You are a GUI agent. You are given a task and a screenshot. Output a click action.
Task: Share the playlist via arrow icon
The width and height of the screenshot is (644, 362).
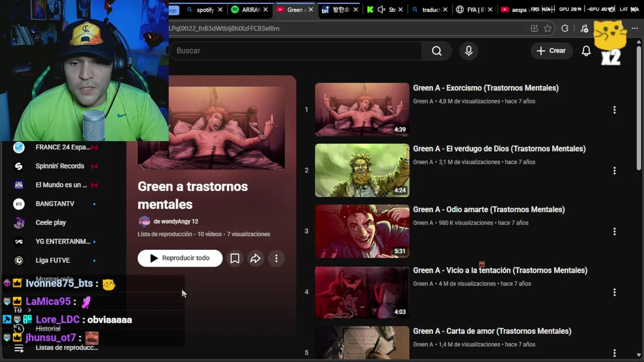tap(256, 258)
